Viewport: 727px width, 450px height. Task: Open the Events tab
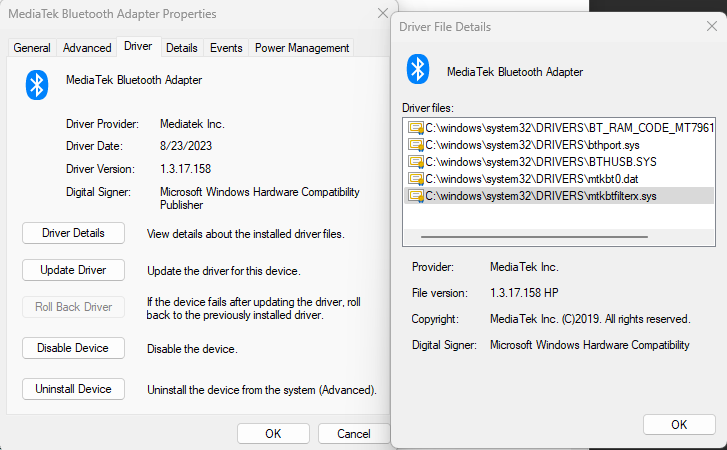click(226, 48)
